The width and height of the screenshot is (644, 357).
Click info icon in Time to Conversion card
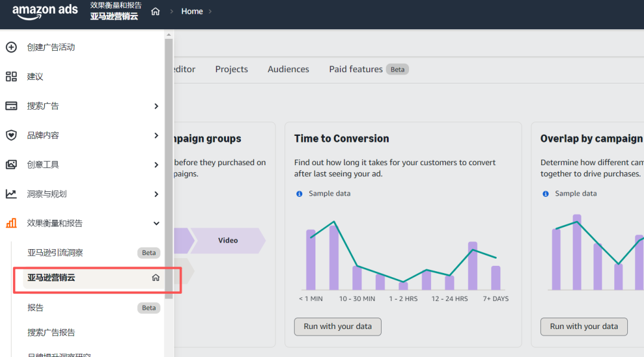point(299,194)
